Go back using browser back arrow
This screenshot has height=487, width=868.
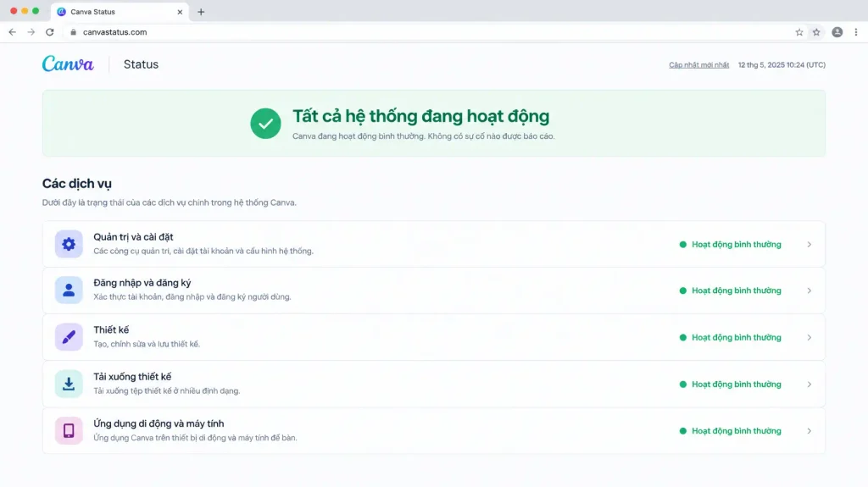tap(12, 32)
